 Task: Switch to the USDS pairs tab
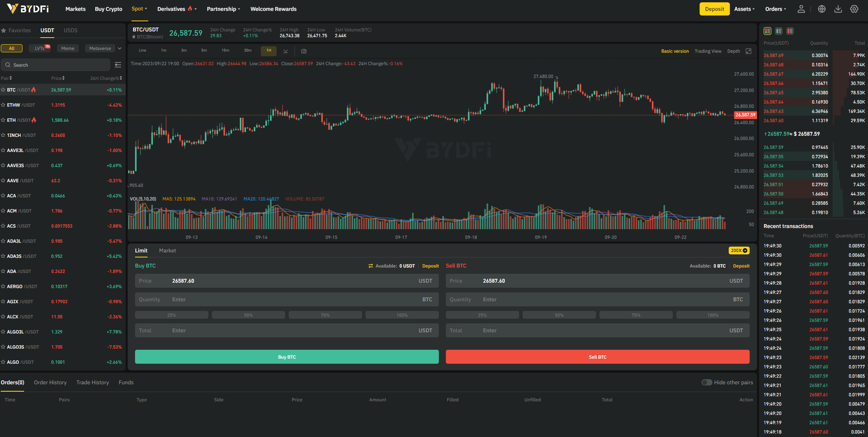[x=71, y=30]
